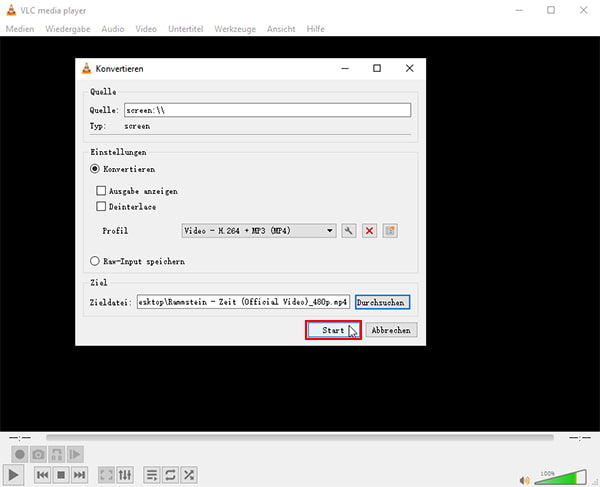Stop playback with the stop button
Viewport: 600px width, 487px height.
click(x=61, y=475)
